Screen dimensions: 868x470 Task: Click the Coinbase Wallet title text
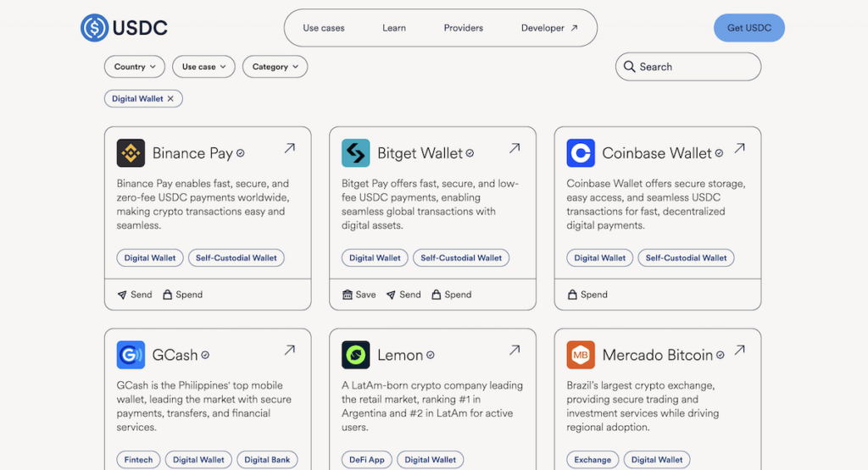657,153
